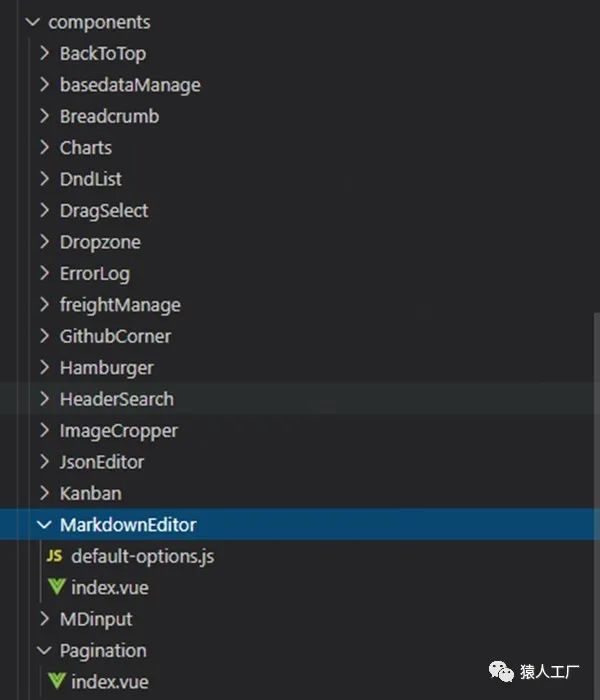
Task: Select the basedataManage folder
Action: pyautogui.click(x=130, y=85)
